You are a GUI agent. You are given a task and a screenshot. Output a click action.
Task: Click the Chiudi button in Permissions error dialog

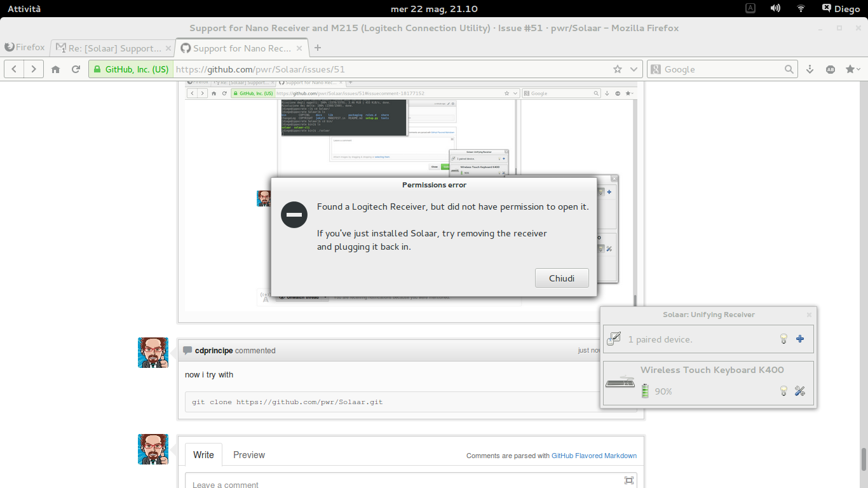[562, 278]
